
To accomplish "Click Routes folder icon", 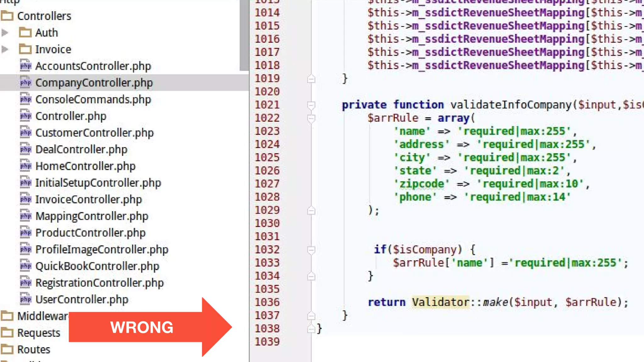I will [7, 349].
